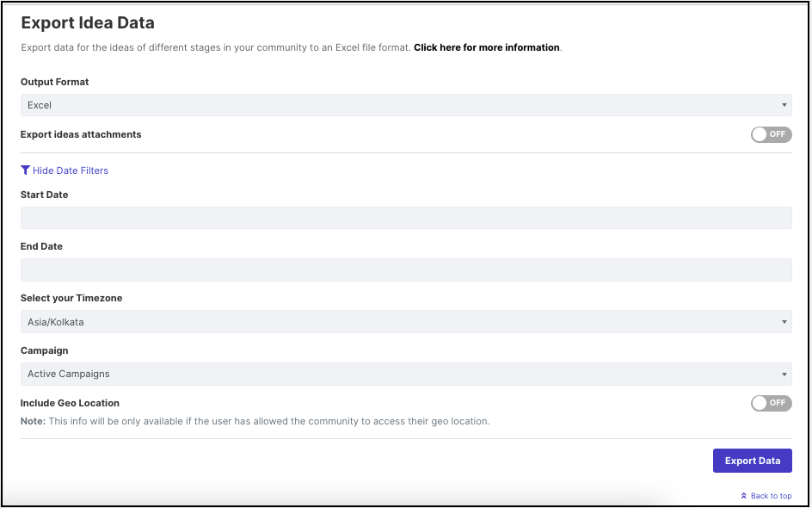
Task: Click the Export Idea Data heading
Action: point(88,22)
